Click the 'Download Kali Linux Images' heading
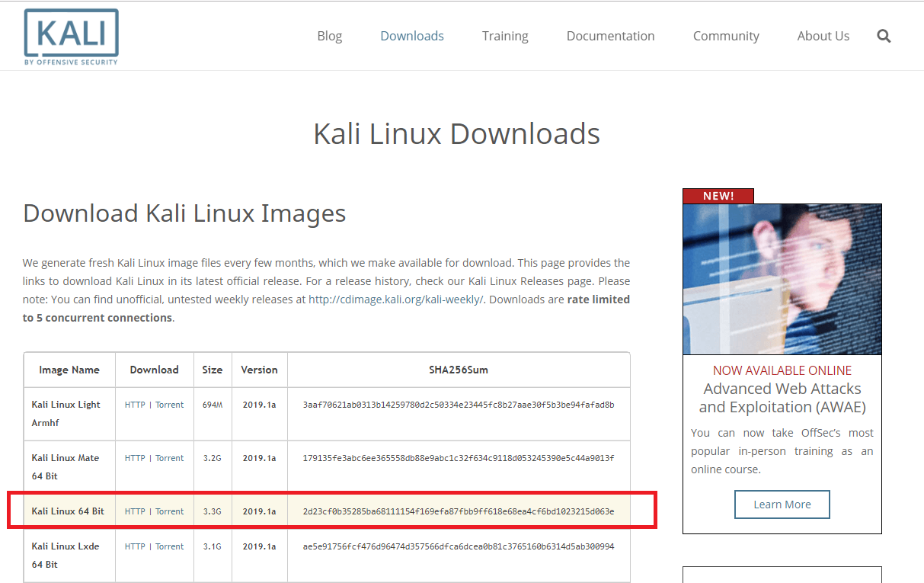Screen dimensions: 924x583 point(184,213)
